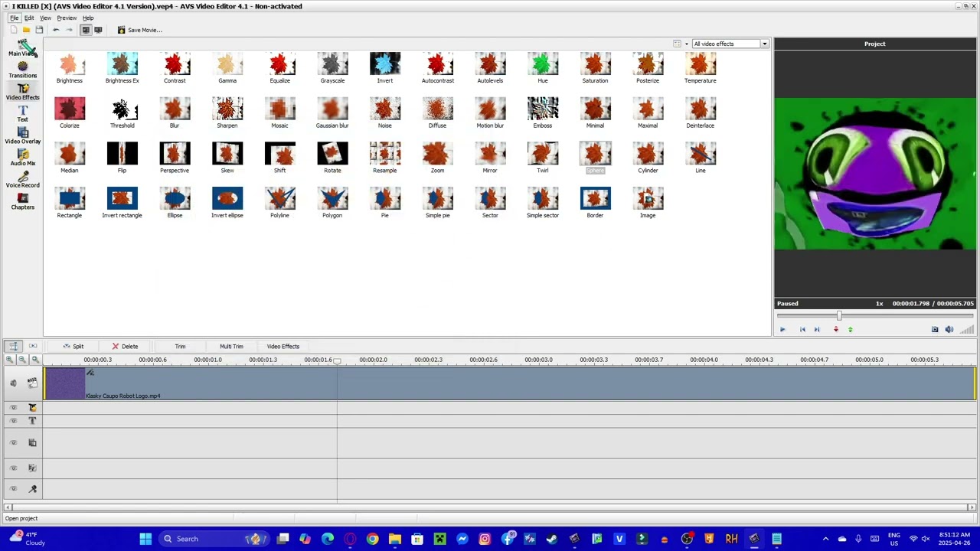Select the Invert video effect
The width and height of the screenshot is (980, 551).
385,68
